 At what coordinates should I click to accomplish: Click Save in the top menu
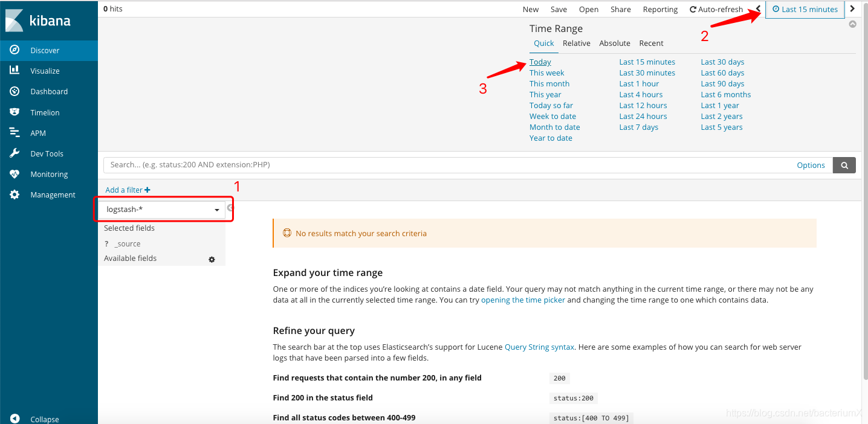coord(559,9)
